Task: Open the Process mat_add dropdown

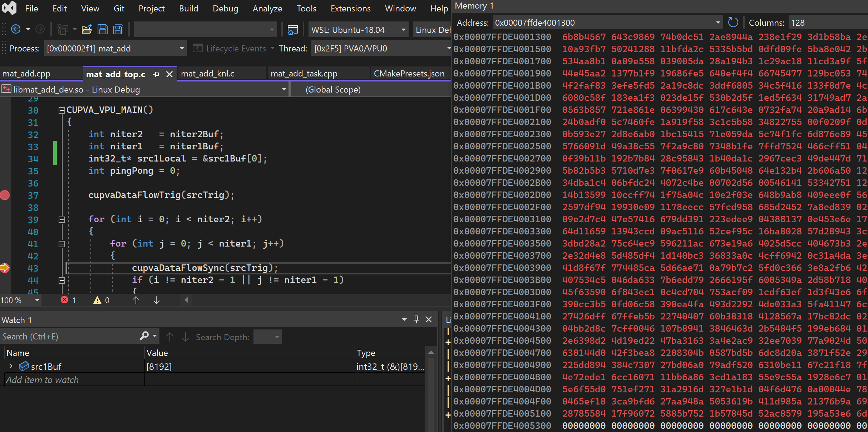Action: (x=182, y=48)
